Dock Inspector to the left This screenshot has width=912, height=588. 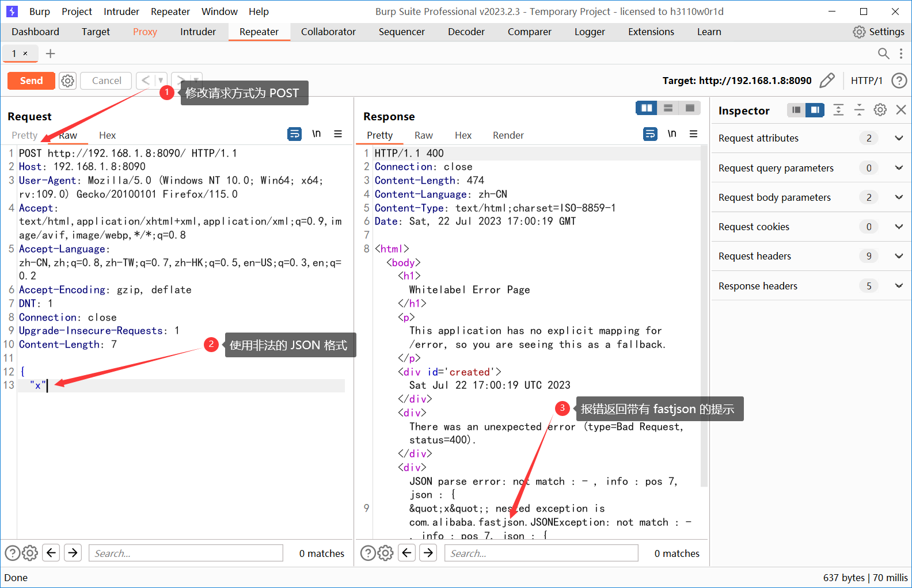796,110
